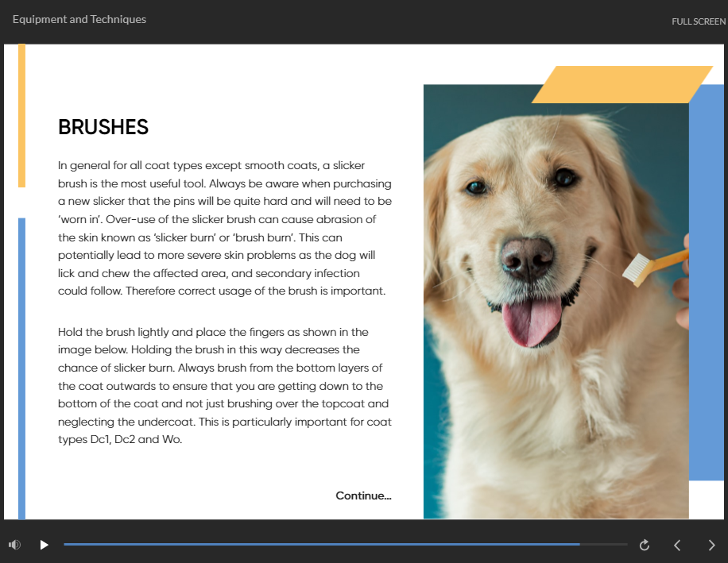Click the first paragraph about slicker brushes

(224, 228)
